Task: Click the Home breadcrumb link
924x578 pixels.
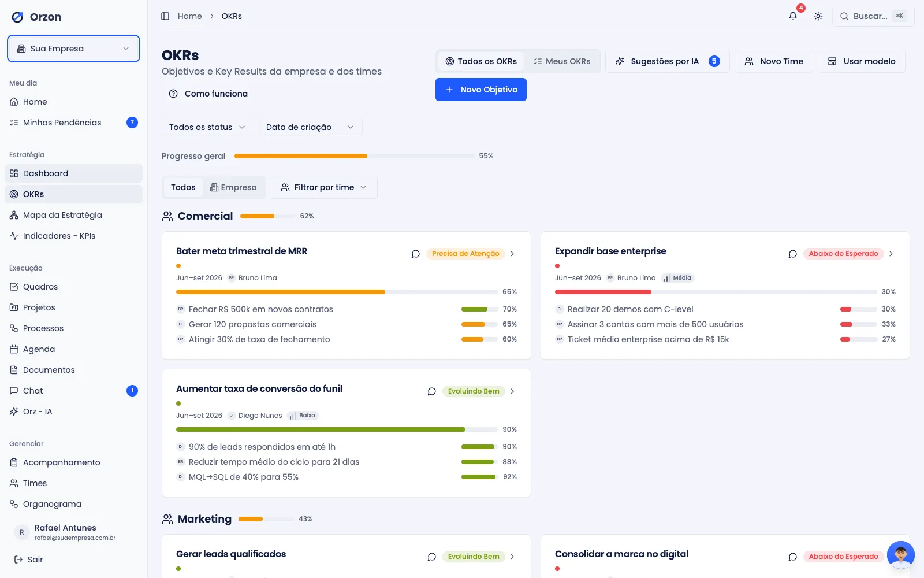Action: [189, 16]
